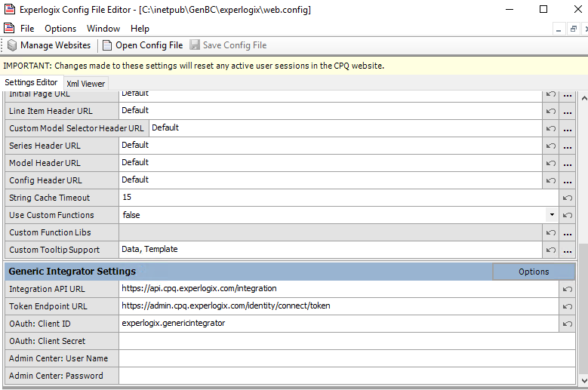588x390 pixels.
Task: Open ellipsis editor for Series Header URL
Action: coord(568,146)
